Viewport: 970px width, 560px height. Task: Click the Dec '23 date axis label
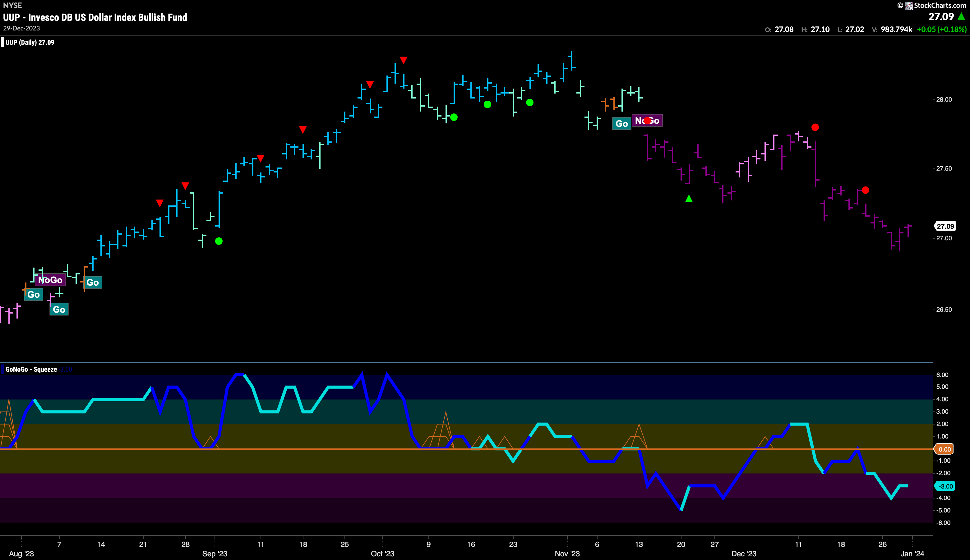(x=744, y=553)
